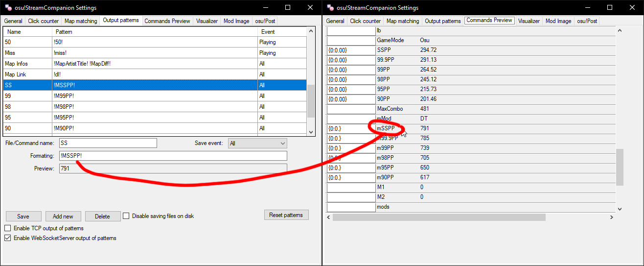
Task: Click the horizontal scrollbar's right arrow in the right window
Action: click(x=612, y=217)
